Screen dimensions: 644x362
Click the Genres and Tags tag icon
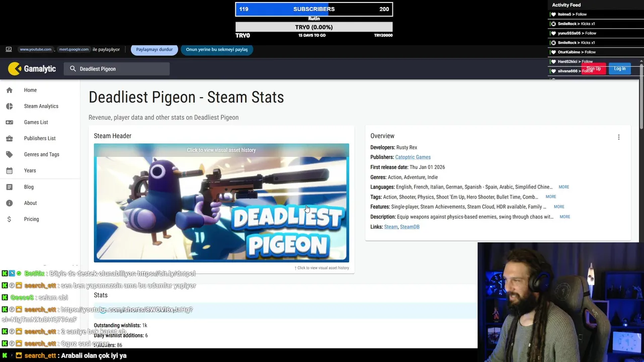click(x=9, y=154)
